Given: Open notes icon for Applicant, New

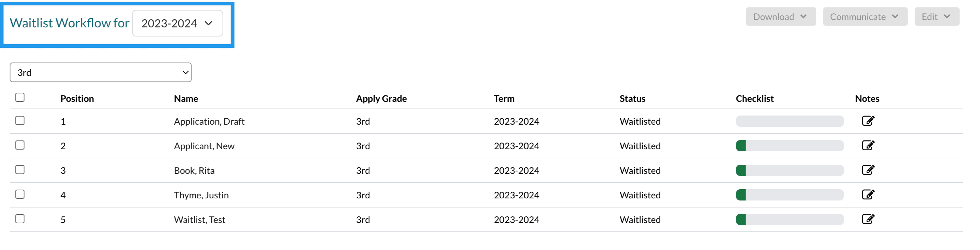Looking at the screenshot, I should tap(868, 146).
